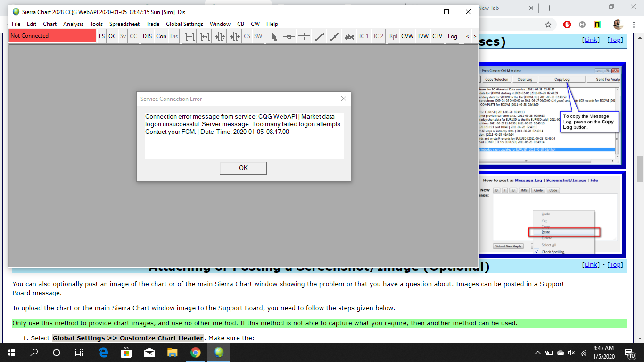Viewport: 644px width, 362px height.
Task: Open the File menu
Action: 16,24
